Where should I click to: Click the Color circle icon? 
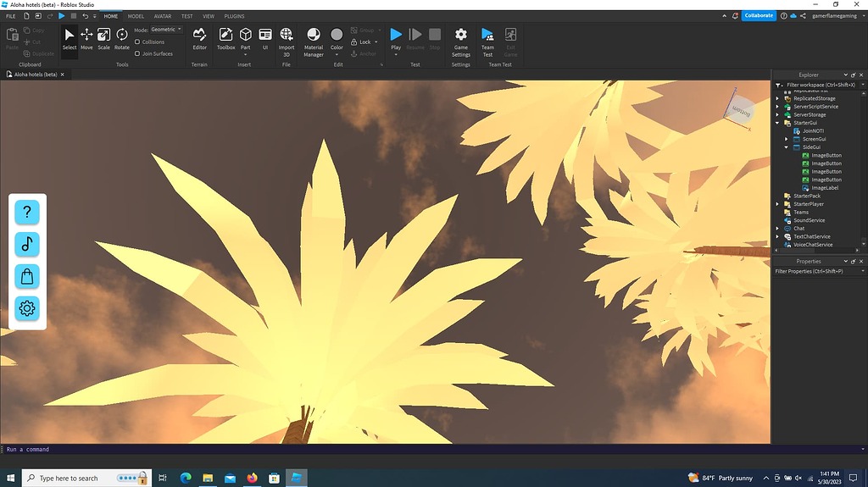pyautogui.click(x=337, y=35)
